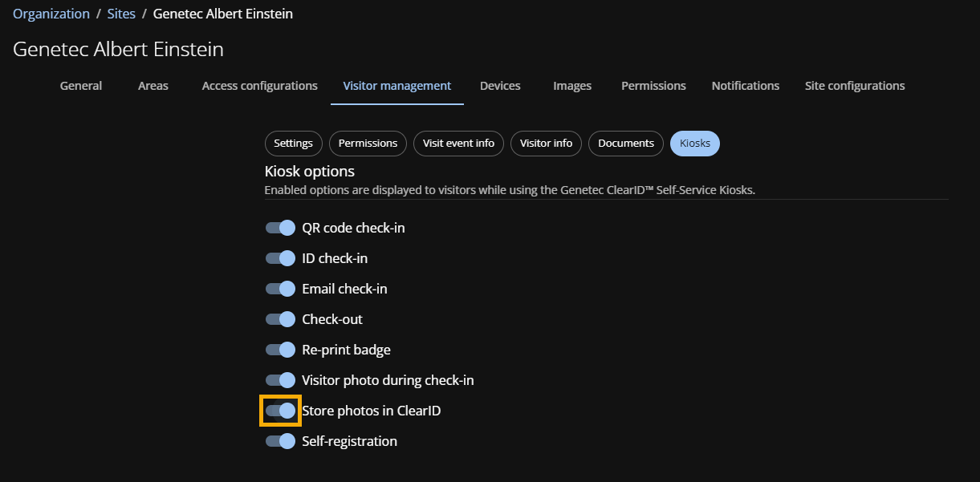
Task: Open the Notifications tab
Action: [745, 86]
